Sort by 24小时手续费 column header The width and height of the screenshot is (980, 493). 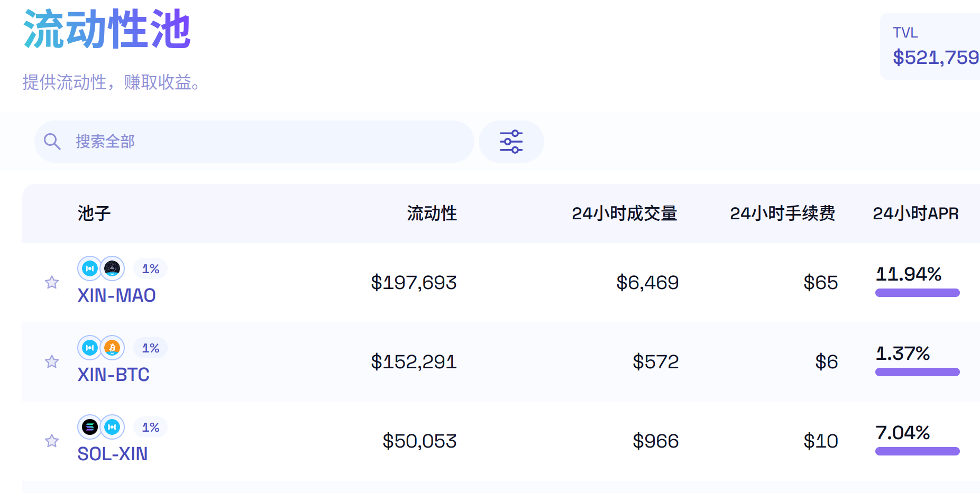click(782, 213)
